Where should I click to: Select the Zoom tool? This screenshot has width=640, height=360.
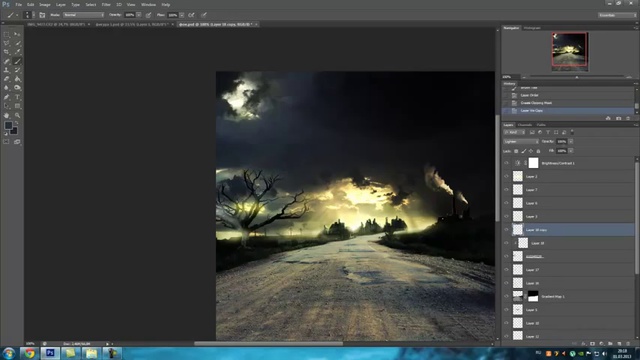[17, 116]
